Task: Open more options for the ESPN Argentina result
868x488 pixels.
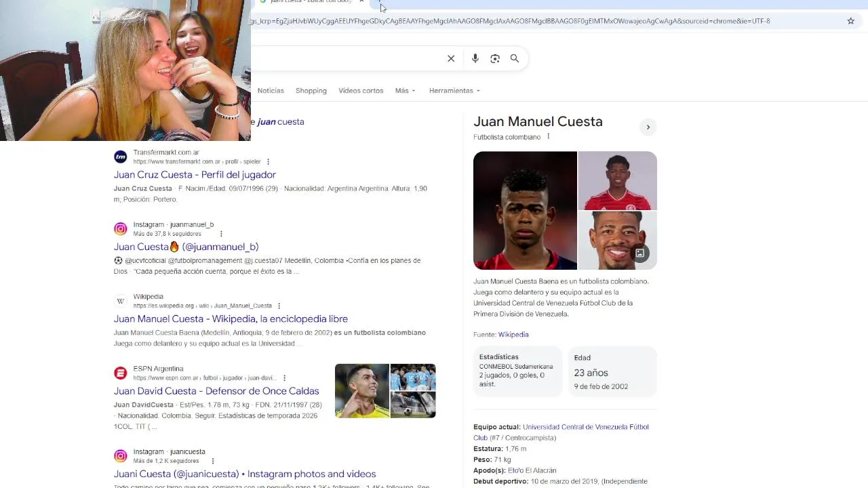Action: (x=284, y=378)
